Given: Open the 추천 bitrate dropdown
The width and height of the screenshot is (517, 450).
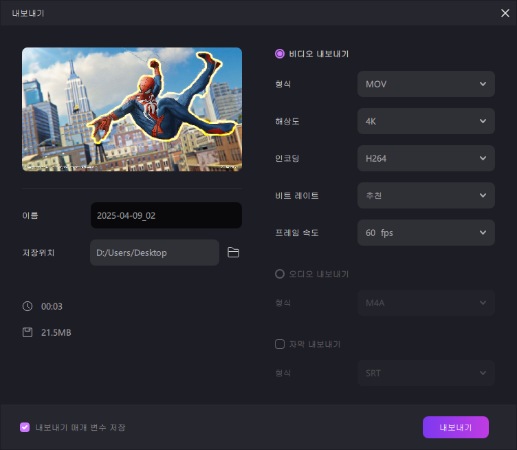Looking at the screenshot, I should pos(426,195).
